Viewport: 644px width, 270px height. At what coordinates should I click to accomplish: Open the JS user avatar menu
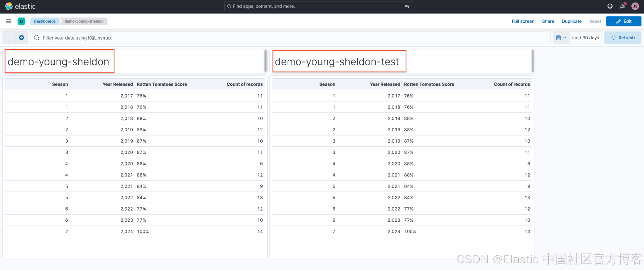635,6
